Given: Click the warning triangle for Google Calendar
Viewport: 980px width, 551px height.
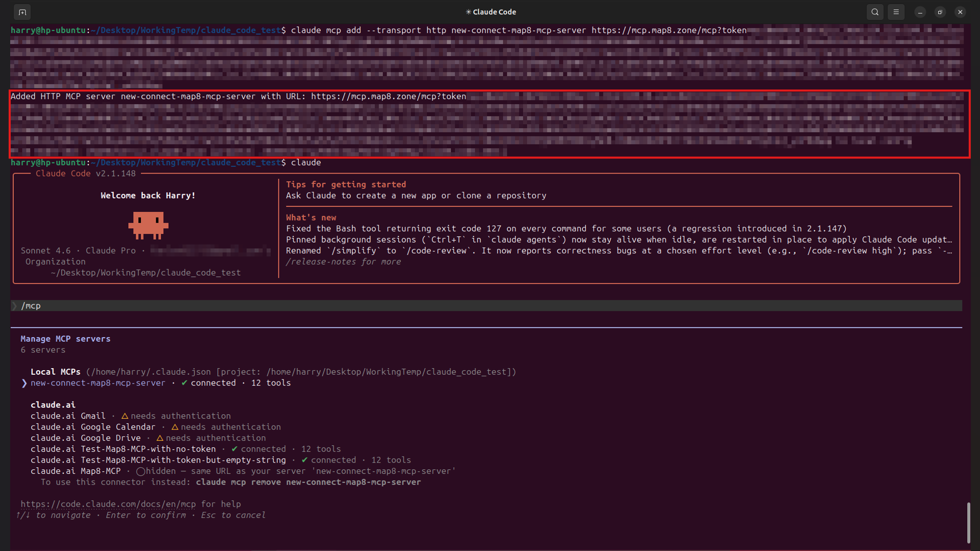Looking at the screenshot, I should click(175, 427).
